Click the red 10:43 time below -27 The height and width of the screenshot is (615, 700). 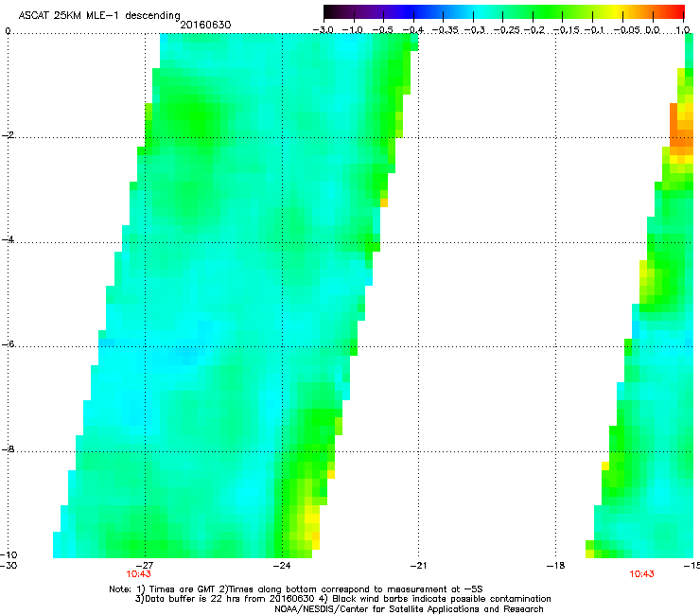pos(138,574)
